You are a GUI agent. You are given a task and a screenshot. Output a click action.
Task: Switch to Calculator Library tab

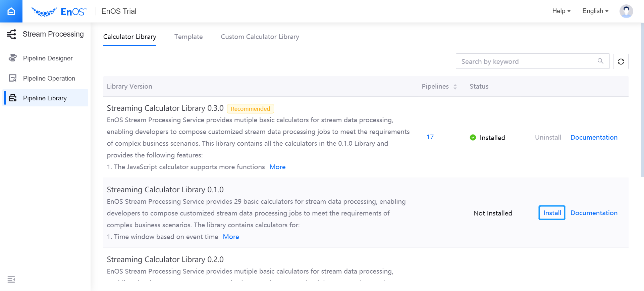point(130,37)
